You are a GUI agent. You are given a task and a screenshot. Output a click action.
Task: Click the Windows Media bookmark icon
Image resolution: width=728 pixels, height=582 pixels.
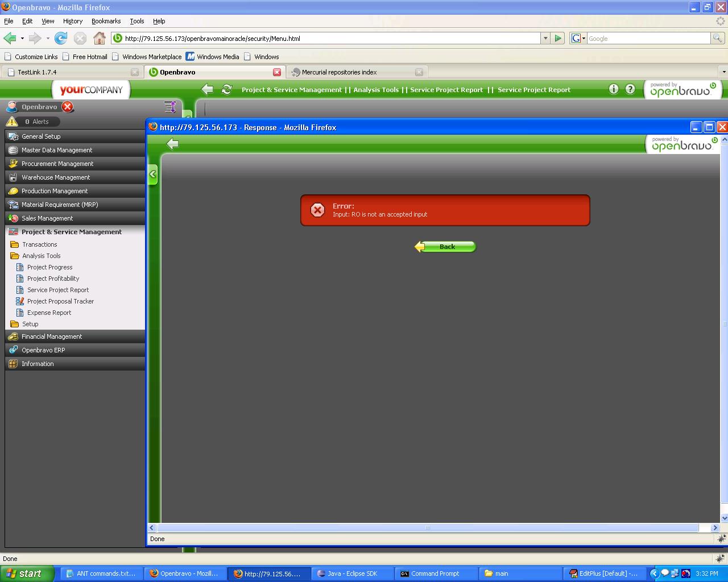(191, 56)
